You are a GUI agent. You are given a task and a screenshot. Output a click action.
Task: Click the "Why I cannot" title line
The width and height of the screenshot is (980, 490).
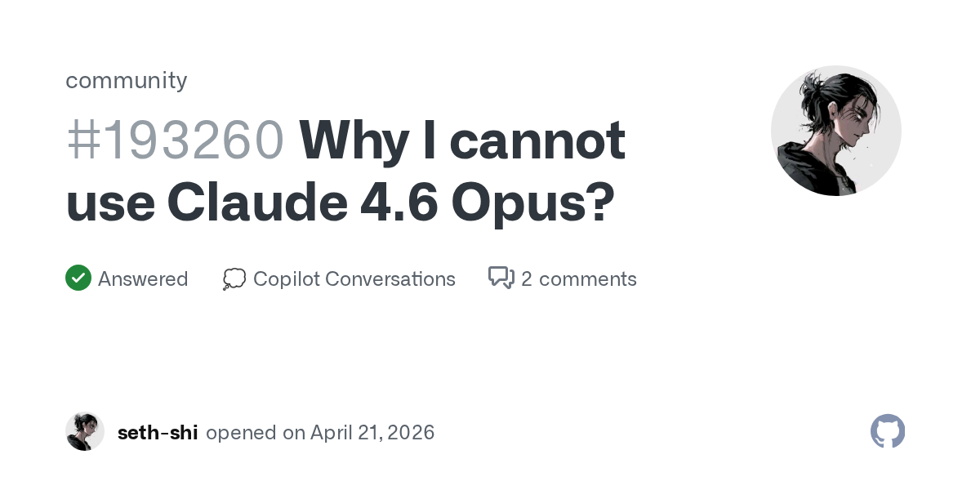[x=462, y=140]
